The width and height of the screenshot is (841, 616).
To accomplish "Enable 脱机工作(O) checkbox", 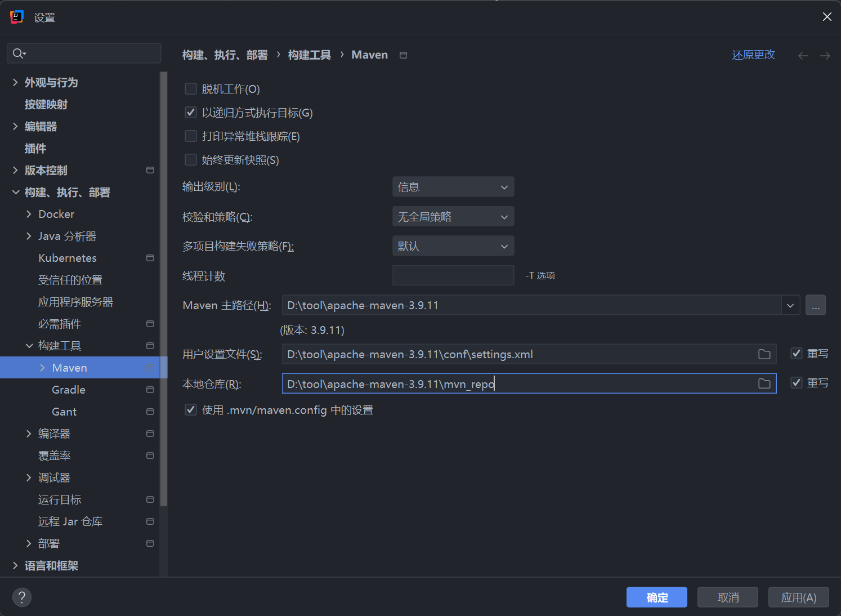I will click(x=191, y=89).
